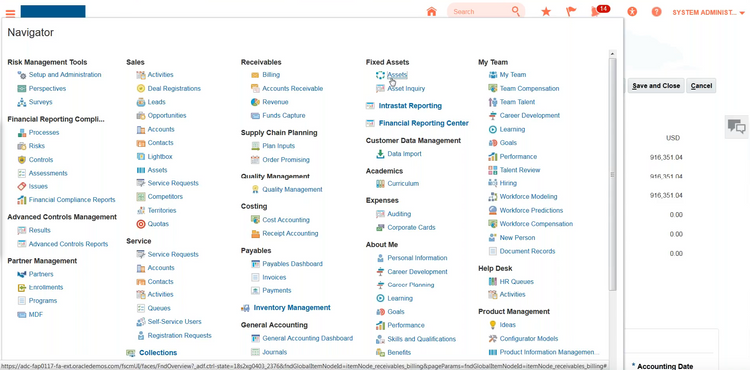Open Queues under Service
Viewport: 750px width, 370px height.
pyautogui.click(x=159, y=308)
